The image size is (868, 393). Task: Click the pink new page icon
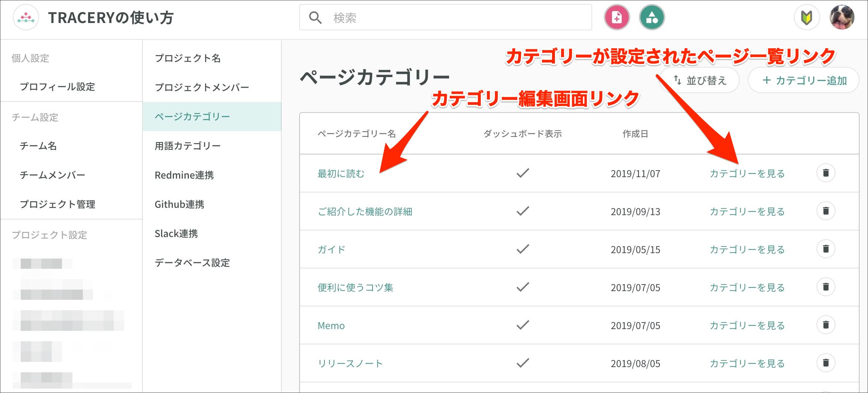coord(617,18)
